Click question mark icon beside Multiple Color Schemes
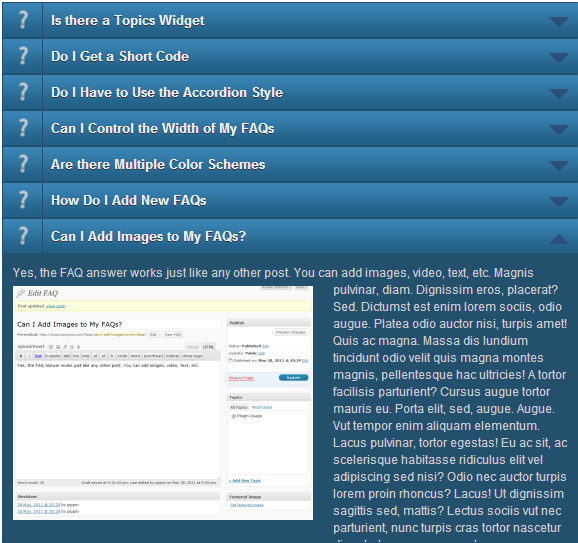The image size is (578, 543). coord(23,164)
